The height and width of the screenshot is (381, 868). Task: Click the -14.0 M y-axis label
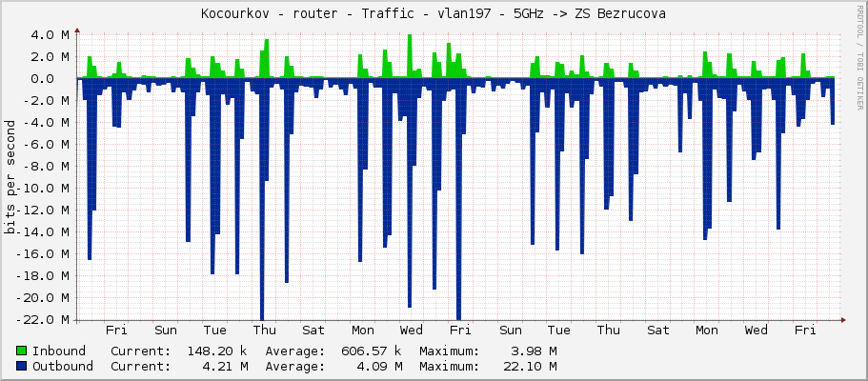43,232
